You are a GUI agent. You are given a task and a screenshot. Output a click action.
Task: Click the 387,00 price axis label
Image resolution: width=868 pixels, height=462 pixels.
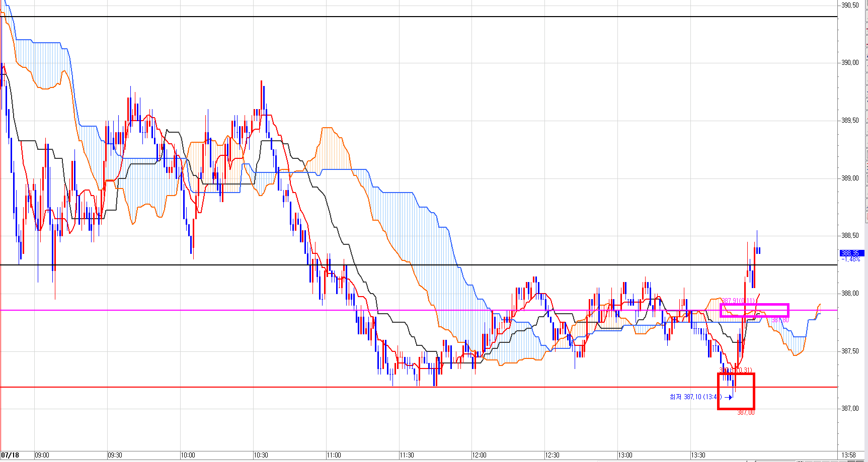(x=850, y=409)
